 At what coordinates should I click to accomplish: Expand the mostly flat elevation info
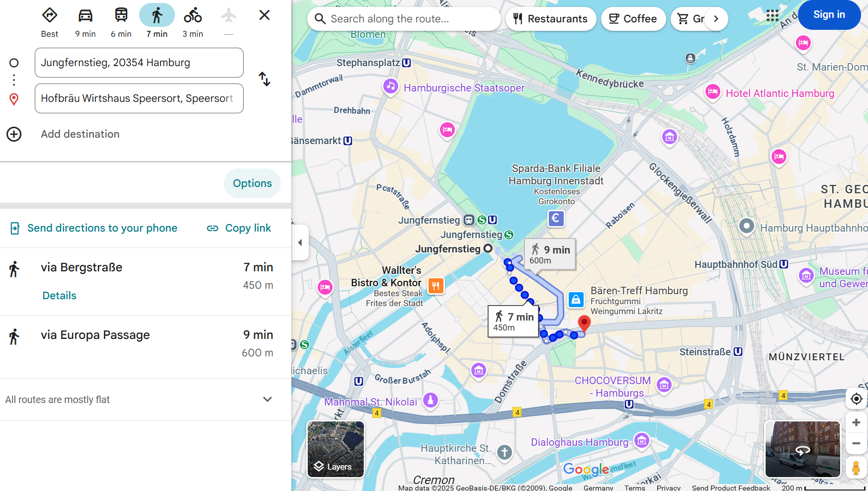(x=267, y=400)
